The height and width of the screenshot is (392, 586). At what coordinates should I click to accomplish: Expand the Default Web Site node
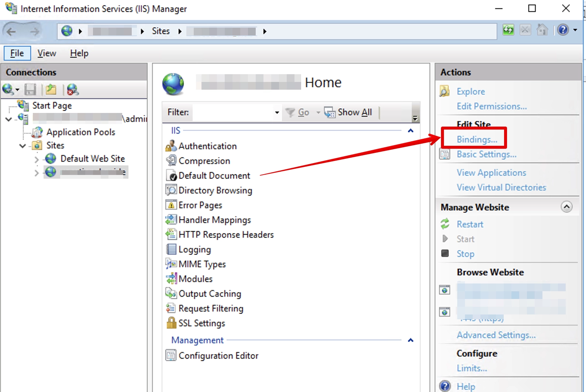click(x=37, y=159)
